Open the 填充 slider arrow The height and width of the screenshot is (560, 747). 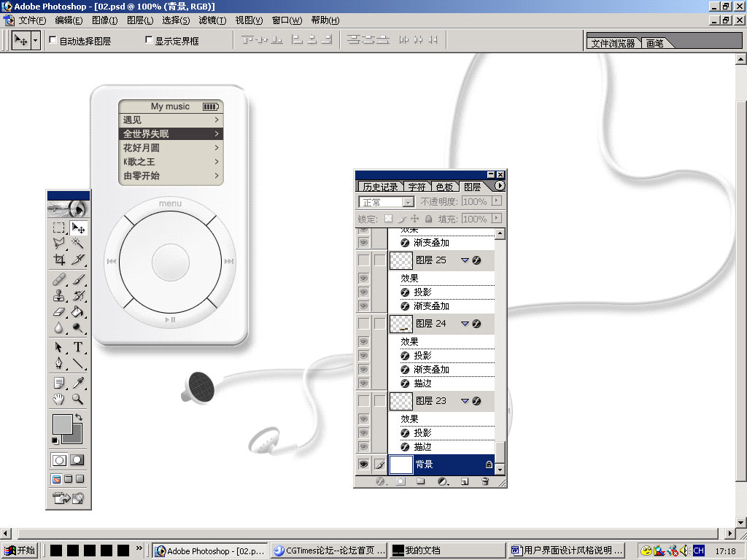tap(496, 218)
